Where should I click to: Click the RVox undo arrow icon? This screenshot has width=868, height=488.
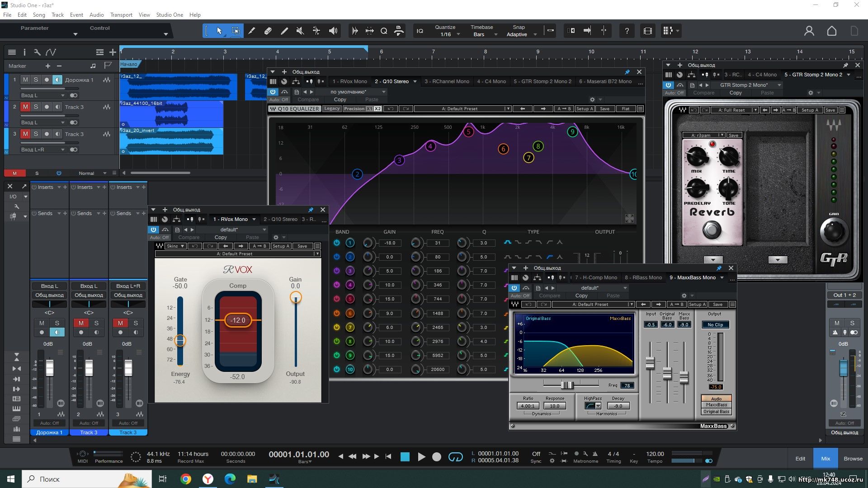coord(195,246)
